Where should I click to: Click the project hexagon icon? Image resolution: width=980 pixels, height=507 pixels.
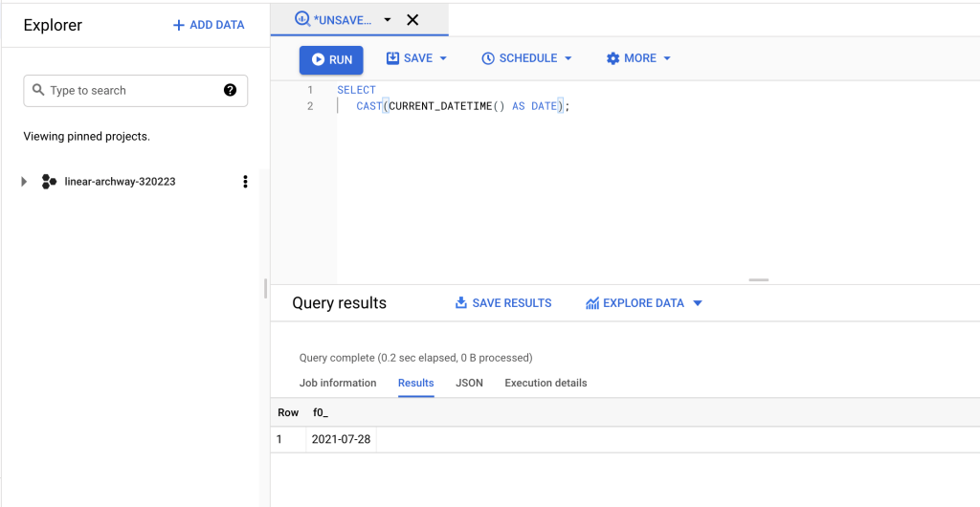49,182
